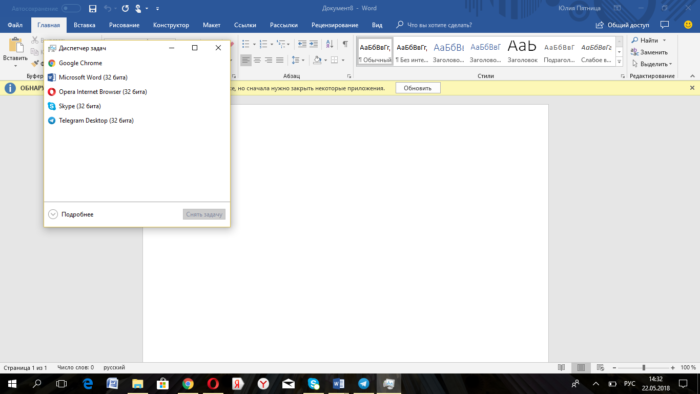This screenshot has height=394, width=700.
Task: Switch to the Ссылки tab
Action: (245, 25)
